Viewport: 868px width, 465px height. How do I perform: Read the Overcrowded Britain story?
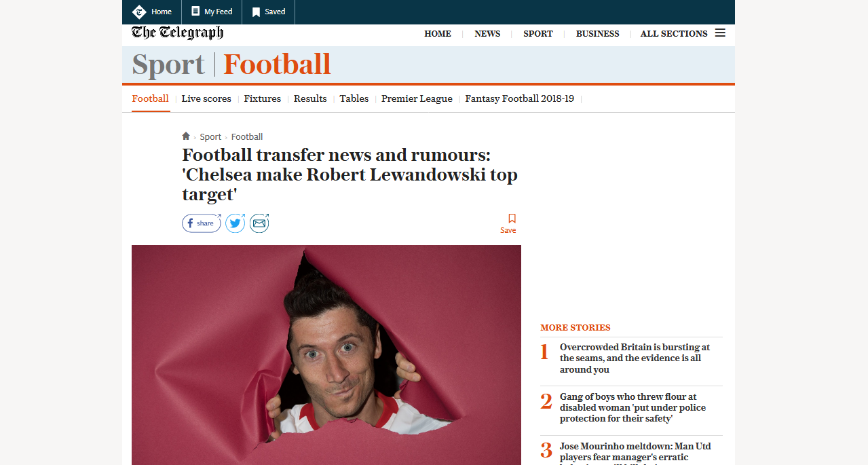pos(635,358)
